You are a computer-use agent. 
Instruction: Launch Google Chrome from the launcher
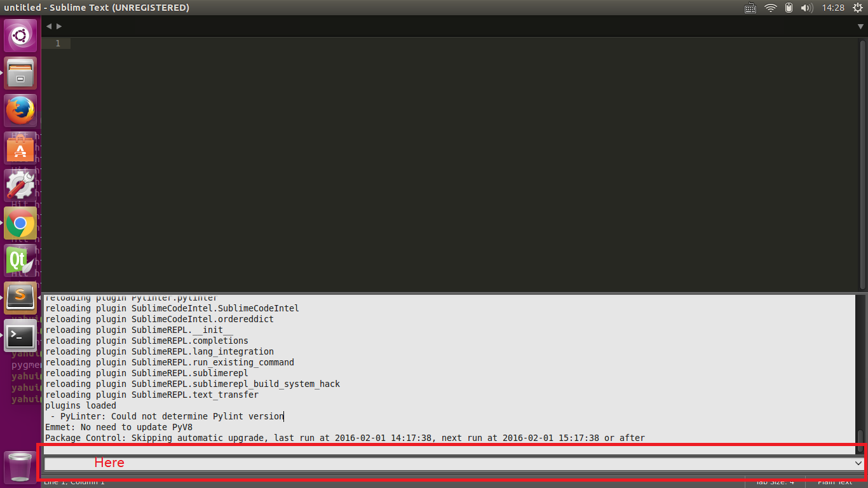pyautogui.click(x=21, y=223)
